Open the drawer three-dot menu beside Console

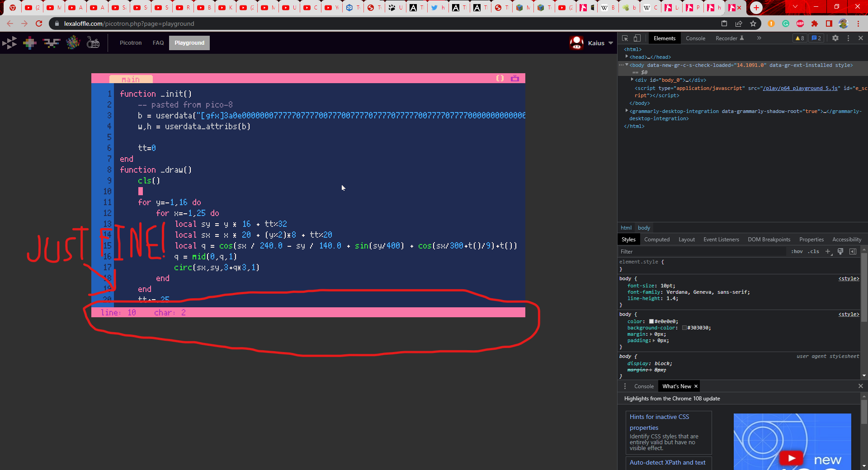pos(625,386)
